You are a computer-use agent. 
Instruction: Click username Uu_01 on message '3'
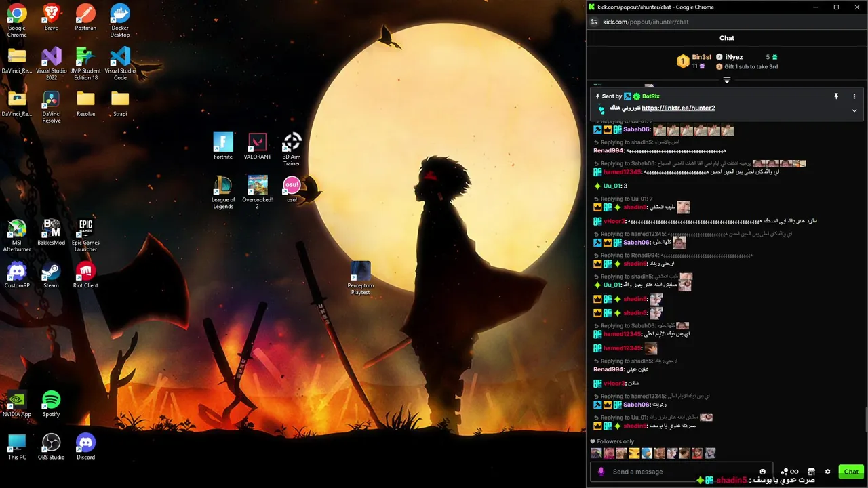(612, 186)
